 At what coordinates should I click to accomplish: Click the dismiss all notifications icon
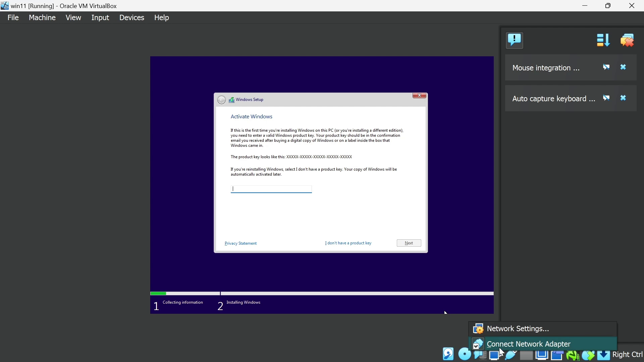(627, 40)
